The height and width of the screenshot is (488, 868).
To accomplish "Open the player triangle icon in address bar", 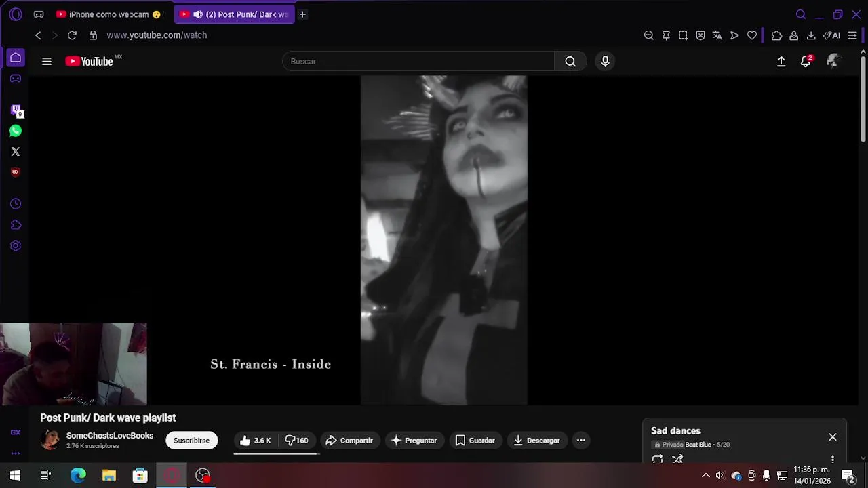I will (x=734, y=35).
